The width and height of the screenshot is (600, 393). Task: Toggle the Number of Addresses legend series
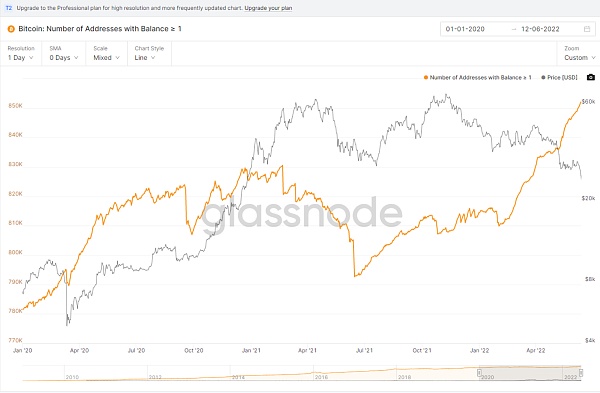pos(478,78)
